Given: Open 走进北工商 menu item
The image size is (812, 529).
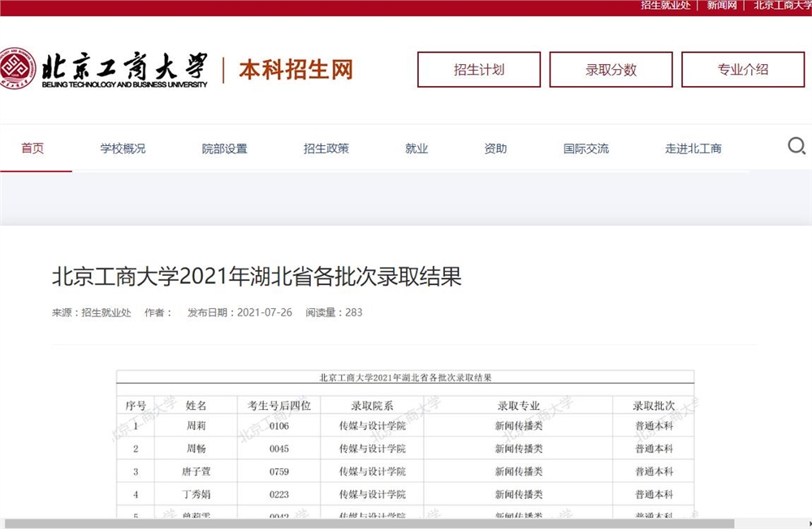Looking at the screenshot, I should click(693, 148).
